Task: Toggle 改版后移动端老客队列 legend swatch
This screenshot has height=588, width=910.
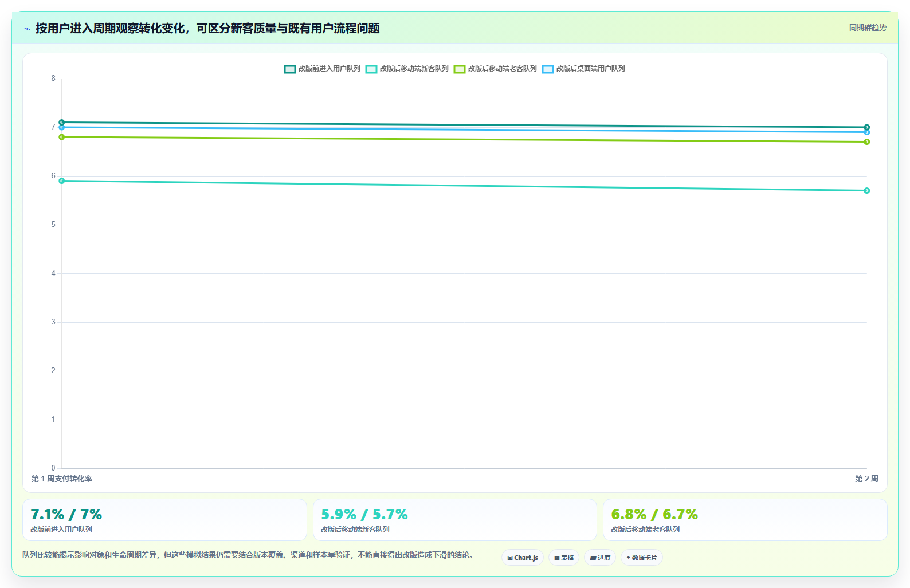Action: (x=460, y=69)
